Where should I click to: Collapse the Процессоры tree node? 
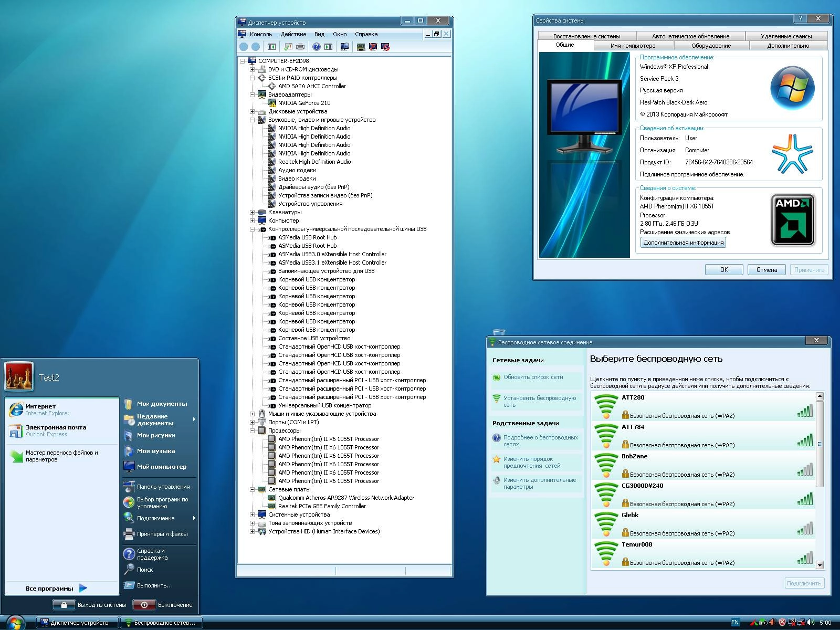[253, 430]
